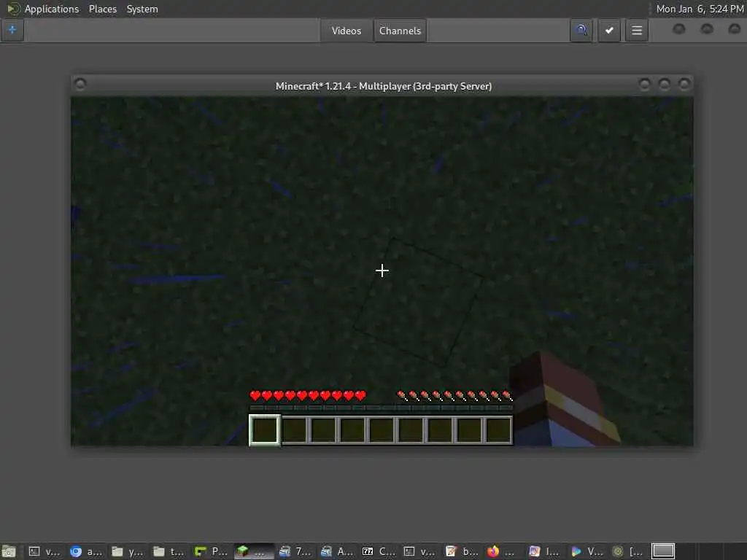Open the terminal taskbar entry right of the 7z entry
Image resolution: width=747 pixels, height=560 pixels.
[419, 551]
